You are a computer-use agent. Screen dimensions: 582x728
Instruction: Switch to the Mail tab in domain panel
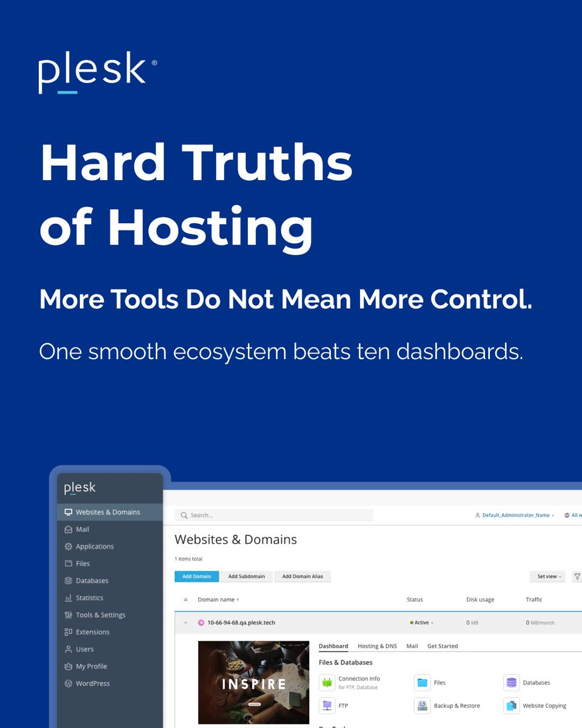(412, 646)
